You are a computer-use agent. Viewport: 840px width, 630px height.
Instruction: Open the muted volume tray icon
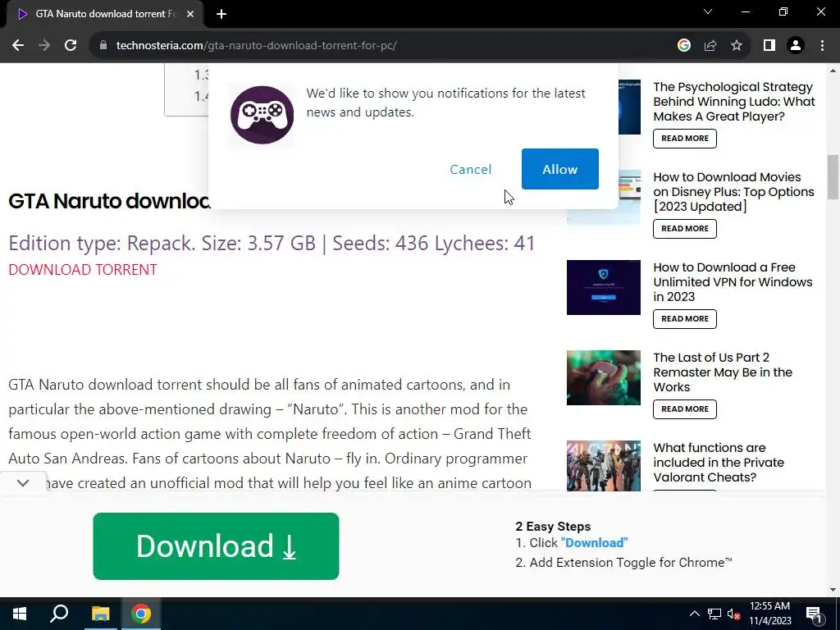point(733,614)
